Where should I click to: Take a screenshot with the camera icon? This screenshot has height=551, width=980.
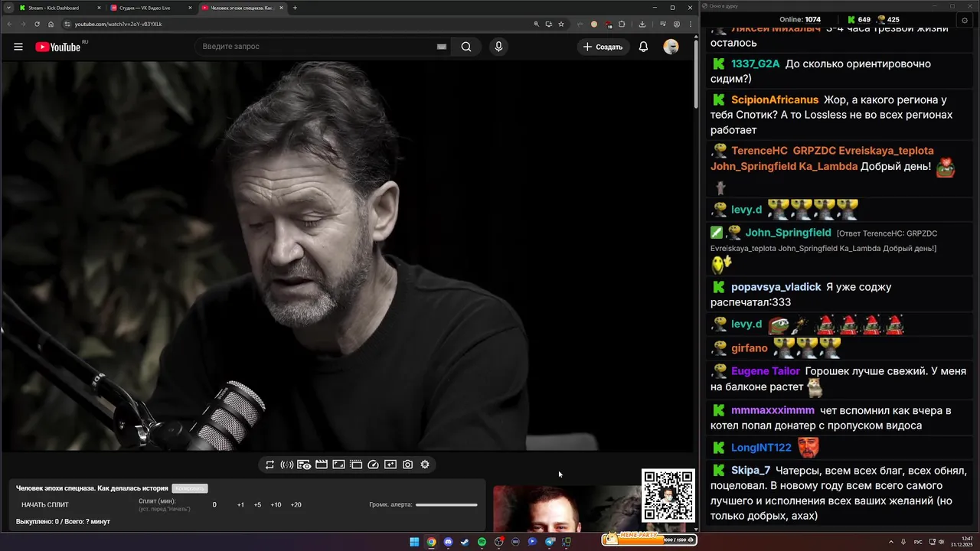click(407, 465)
